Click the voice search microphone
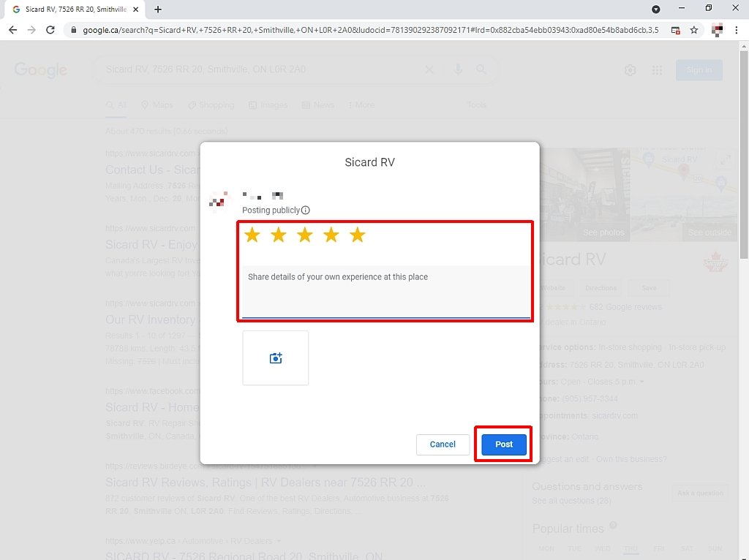The image size is (749, 560). [458, 69]
